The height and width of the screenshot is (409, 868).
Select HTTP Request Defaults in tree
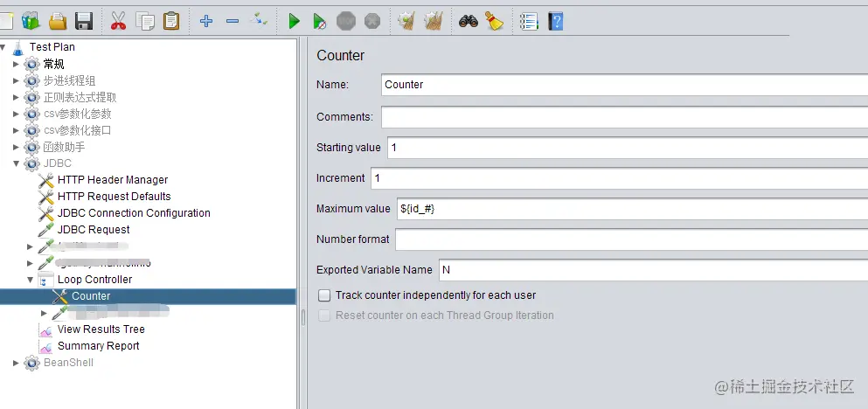(x=114, y=197)
